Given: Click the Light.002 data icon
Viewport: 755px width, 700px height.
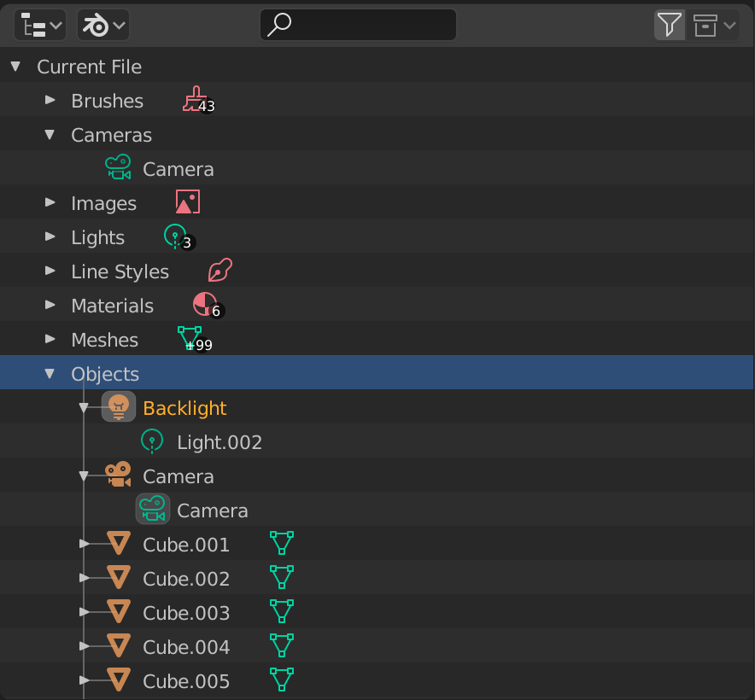Looking at the screenshot, I should click(152, 441).
